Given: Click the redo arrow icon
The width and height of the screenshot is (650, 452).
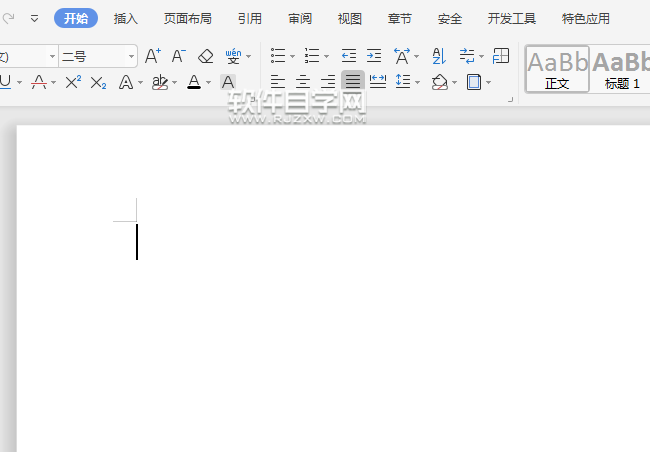Looking at the screenshot, I should [x=8, y=18].
